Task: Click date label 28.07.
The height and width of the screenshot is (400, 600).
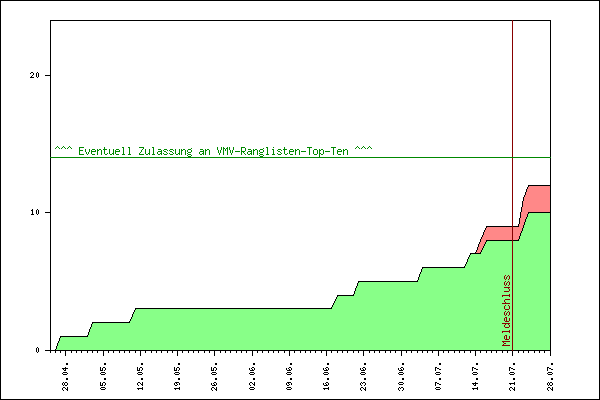Action: 550,377
